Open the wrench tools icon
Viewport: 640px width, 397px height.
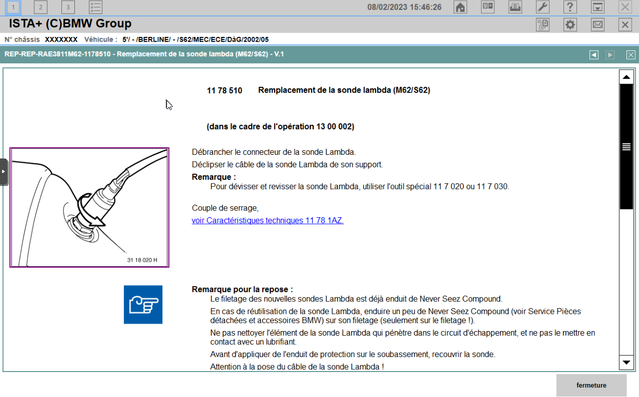click(x=542, y=7)
